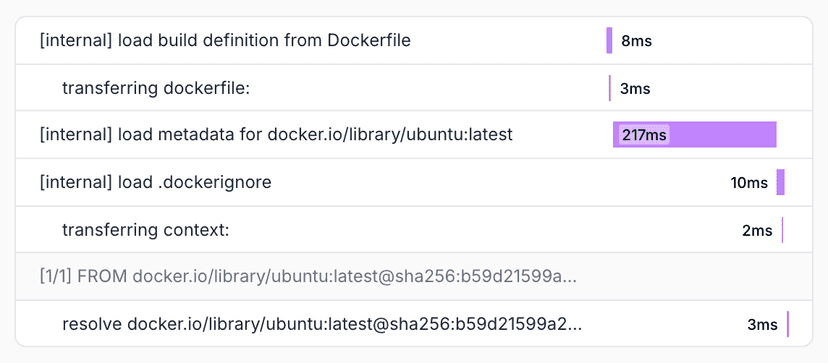
Task: Click the 3ms transferring dockerfile timing bar
Action: click(x=610, y=88)
